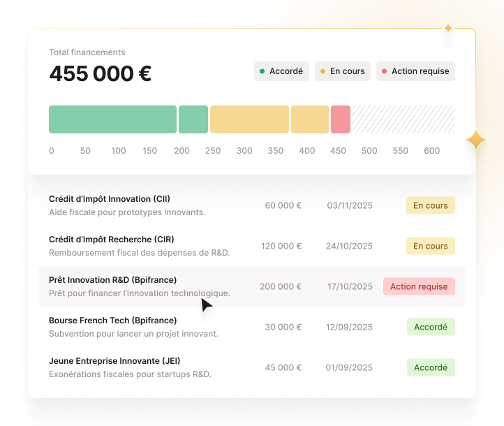Click 'Remboursement fiscal des dépenses de R&D.' description
Viewport: 504px width, 426px height.
point(140,253)
